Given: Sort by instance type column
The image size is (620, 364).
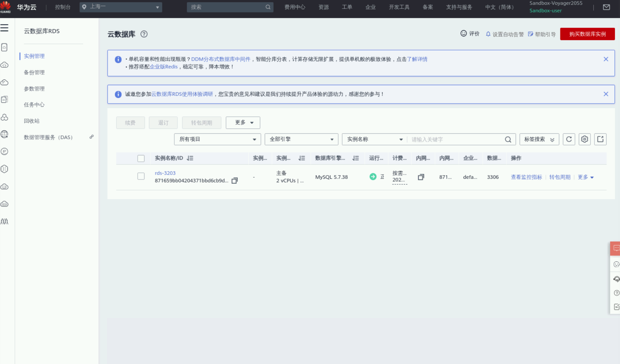Looking at the screenshot, I should (302, 158).
